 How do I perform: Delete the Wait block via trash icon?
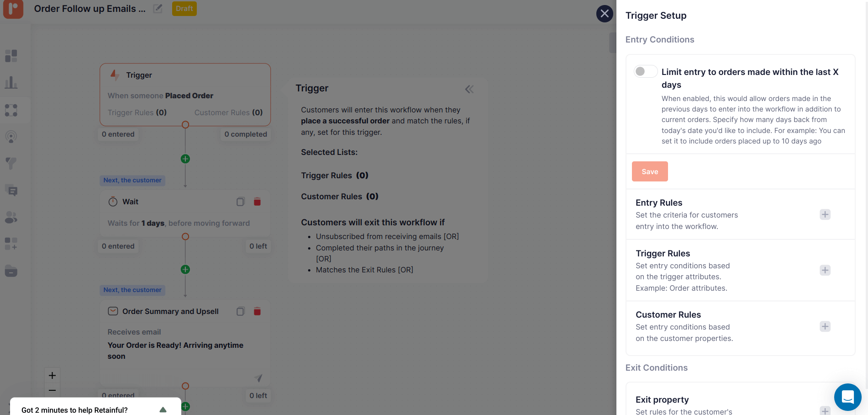coord(257,201)
